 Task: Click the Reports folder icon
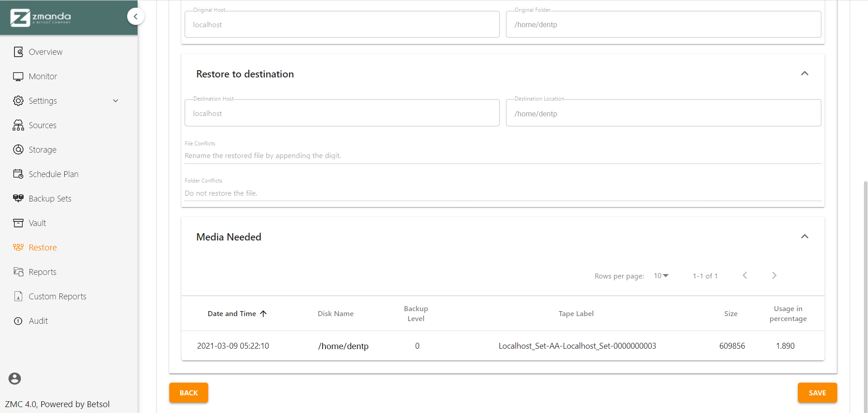tap(18, 272)
